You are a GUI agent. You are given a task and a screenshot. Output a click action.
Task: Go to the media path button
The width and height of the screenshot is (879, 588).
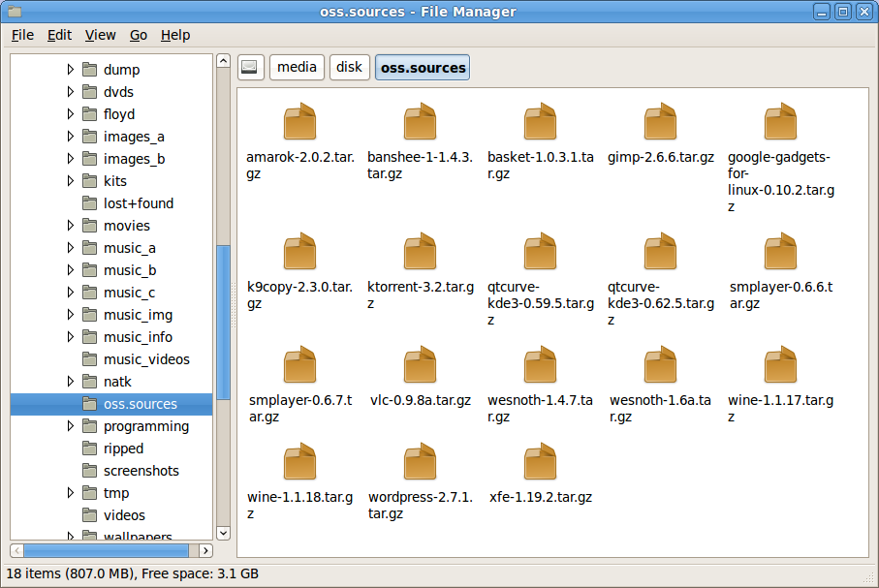297,67
